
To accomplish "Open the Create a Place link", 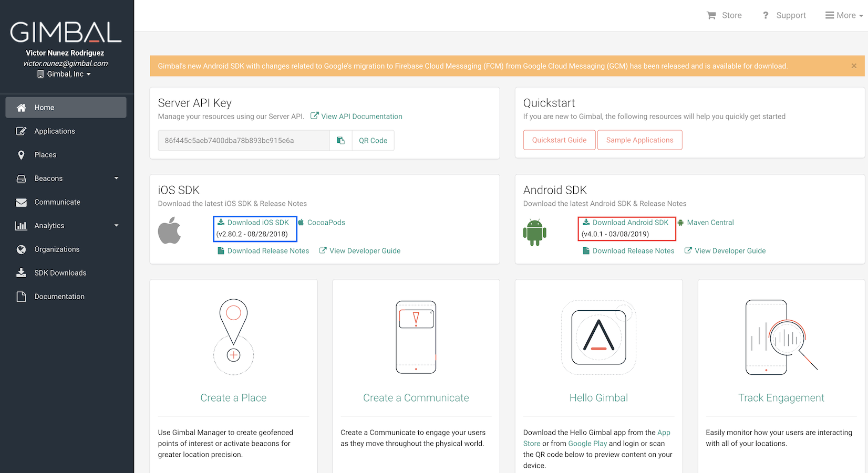I will pos(233,397).
